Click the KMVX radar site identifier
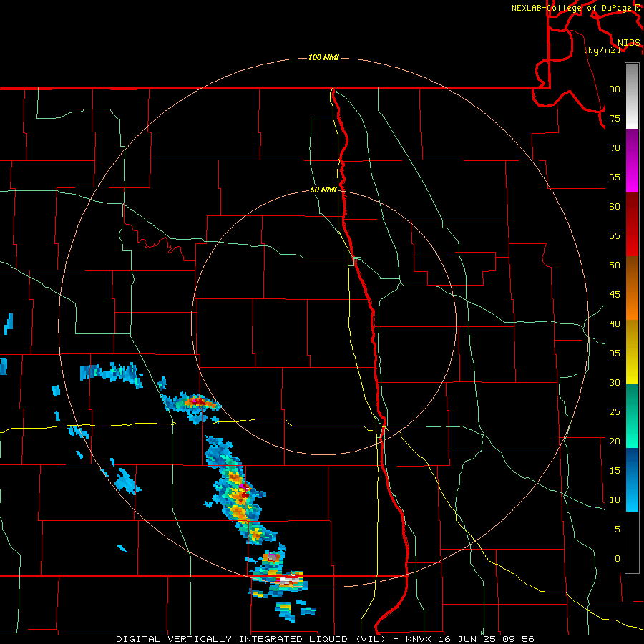 click(420, 639)
